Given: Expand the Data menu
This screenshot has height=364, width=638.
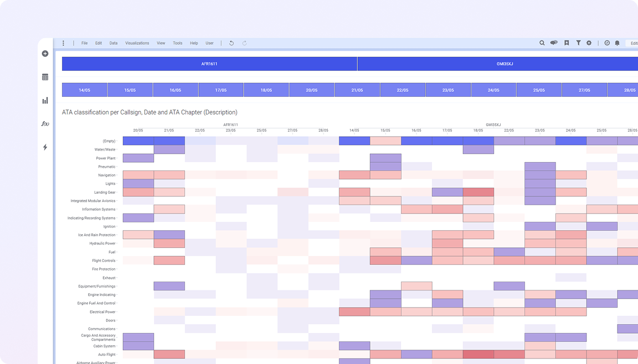Looking at the screenshot, I should [x=114, y=43].
